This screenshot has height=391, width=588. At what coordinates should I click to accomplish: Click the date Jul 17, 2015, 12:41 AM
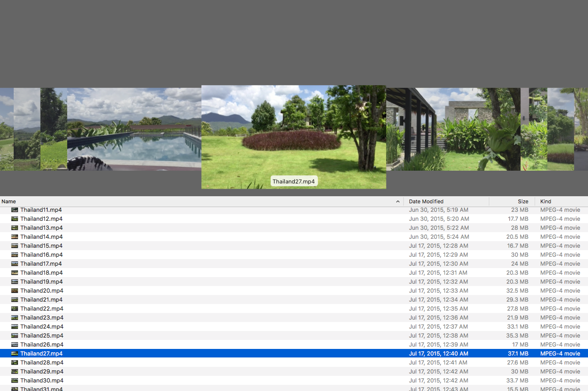[x=438, y=363]
